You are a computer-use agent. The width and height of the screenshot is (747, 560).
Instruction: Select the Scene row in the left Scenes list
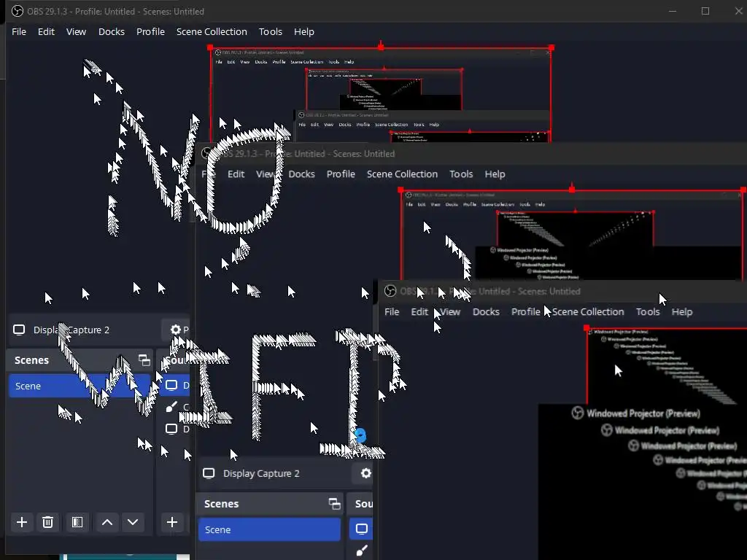pos(80,386)
